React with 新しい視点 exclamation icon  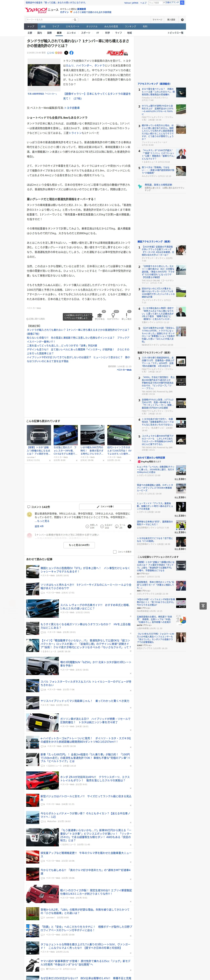(x=127, y=315)
